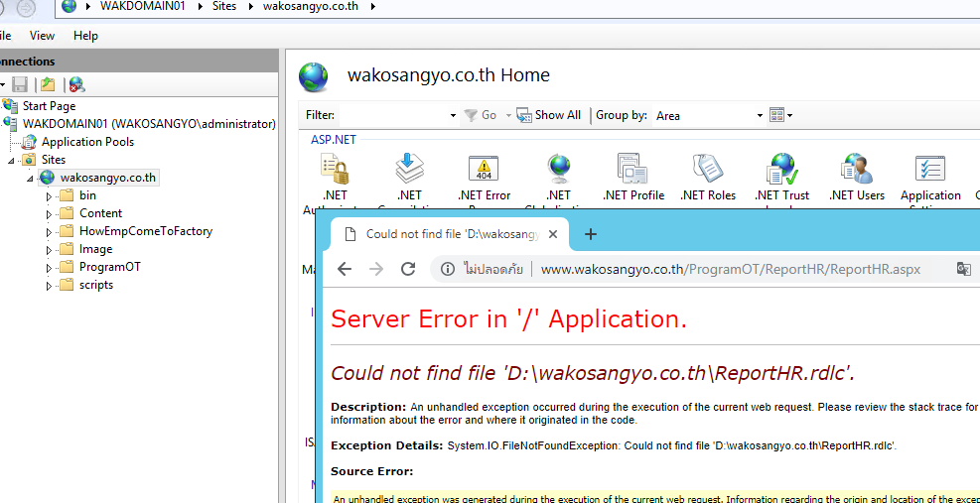Click the site info icon in address bar
The image size is (980, 503).
[x=448, y=269]
